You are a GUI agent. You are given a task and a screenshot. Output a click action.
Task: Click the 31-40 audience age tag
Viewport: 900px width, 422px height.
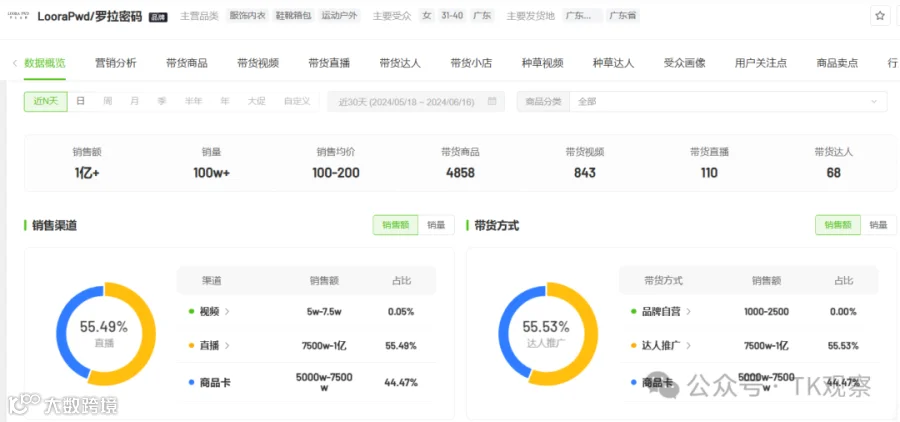pyautogui.click(x=452, y=16)
